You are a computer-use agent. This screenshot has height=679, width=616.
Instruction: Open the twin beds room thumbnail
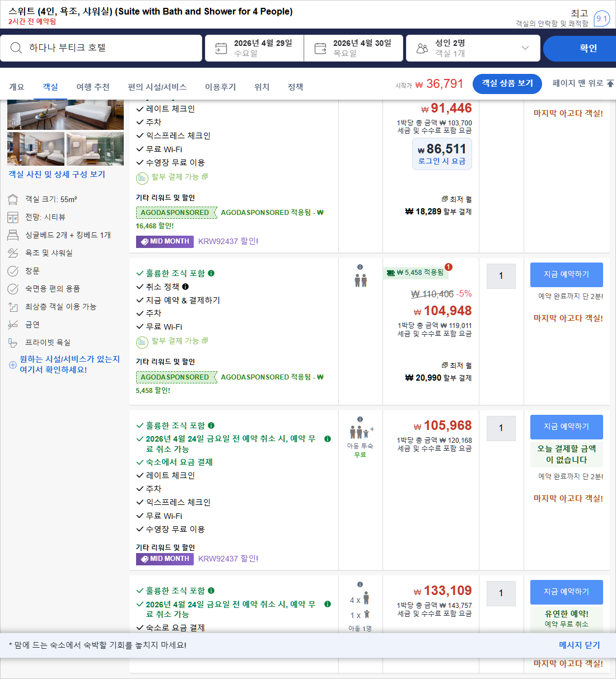click(36, 149)
